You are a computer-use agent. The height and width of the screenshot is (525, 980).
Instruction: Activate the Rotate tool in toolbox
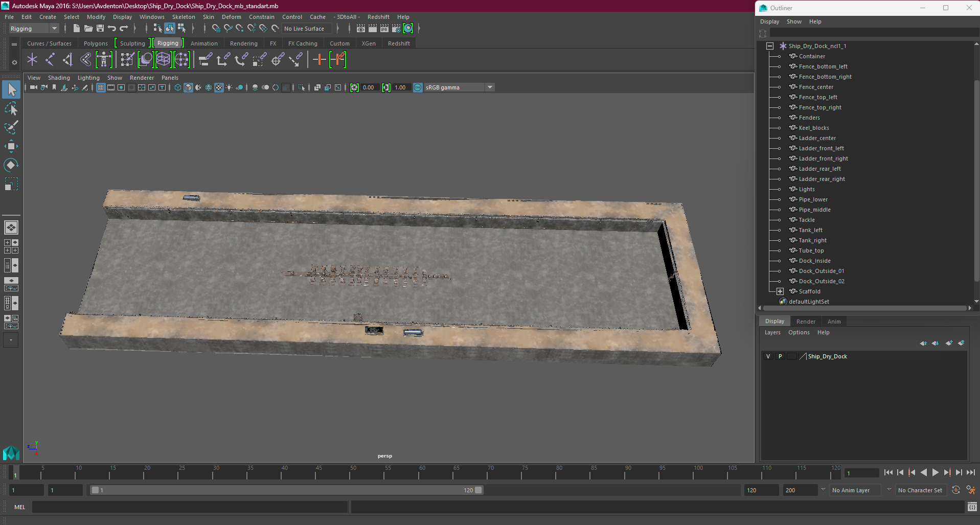11,165
